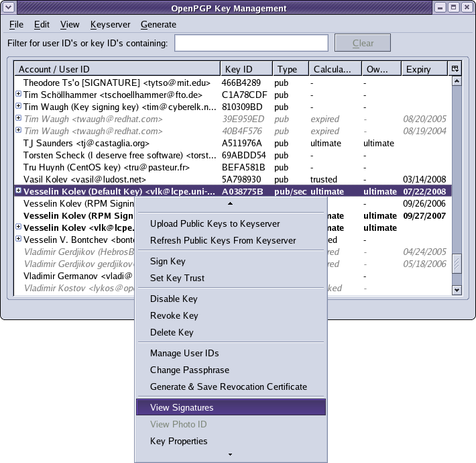Viewport: 476px width, 463px height.
Task: Open the Edit menu
Action: click(42, 24)
